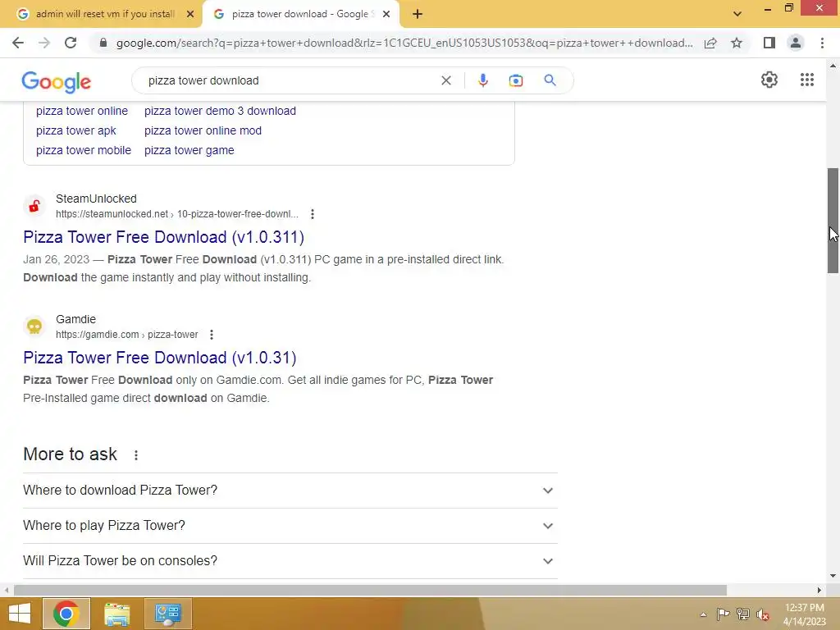This screenshot has height=630, width=840.
Task: Open Google quick settings gear
Action: point(769,80)
